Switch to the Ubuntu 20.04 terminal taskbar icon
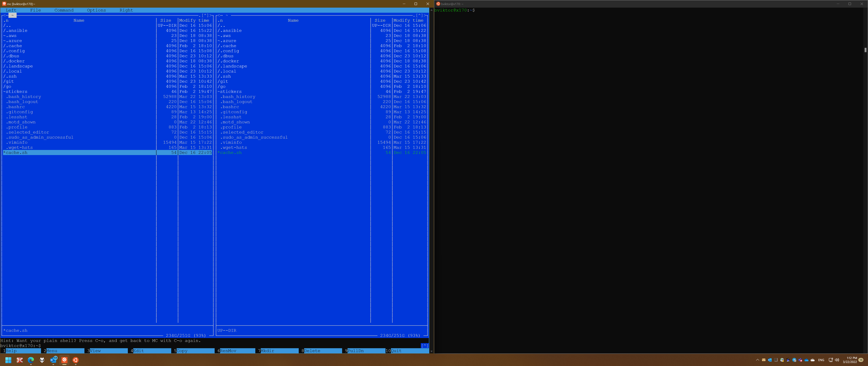This screenshot has width=868, height=366. (x=65, y=360)
